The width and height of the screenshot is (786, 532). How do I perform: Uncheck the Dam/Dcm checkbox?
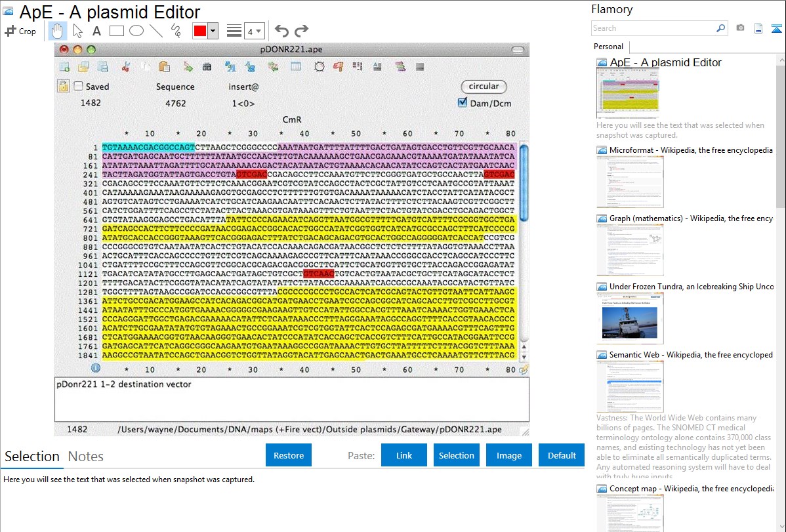click(462, 103)
